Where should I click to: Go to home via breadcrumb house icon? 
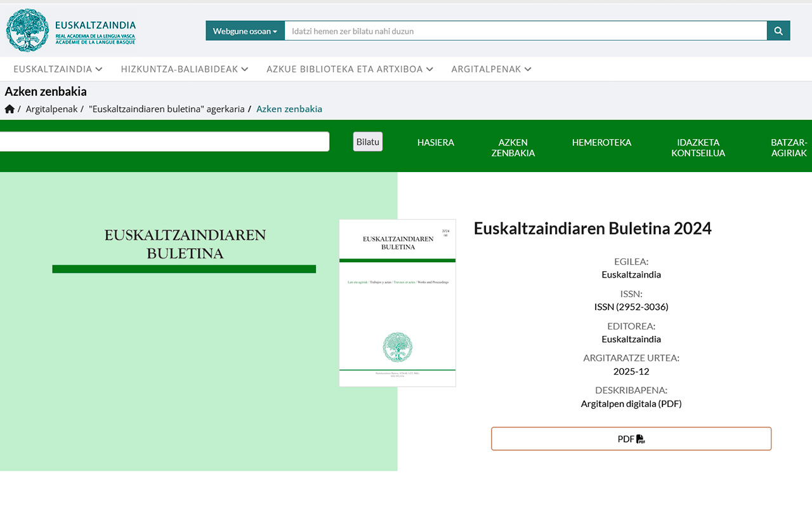click(10, 109)
